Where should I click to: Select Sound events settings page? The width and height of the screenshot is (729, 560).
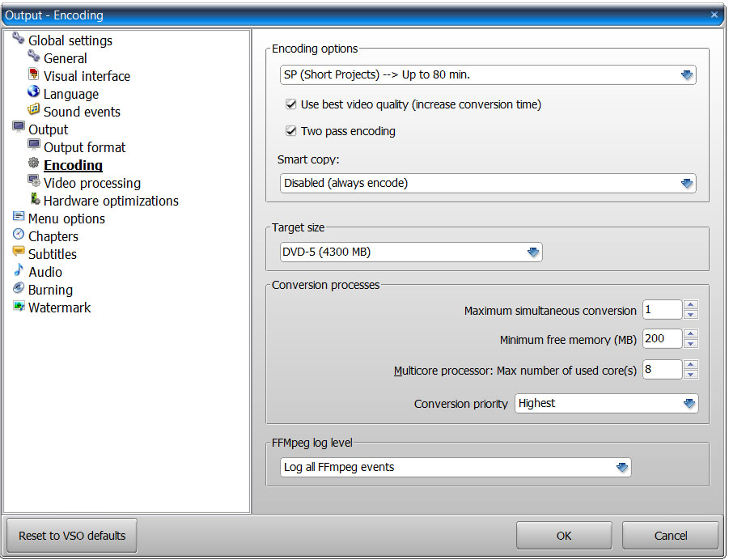(82, 112)
